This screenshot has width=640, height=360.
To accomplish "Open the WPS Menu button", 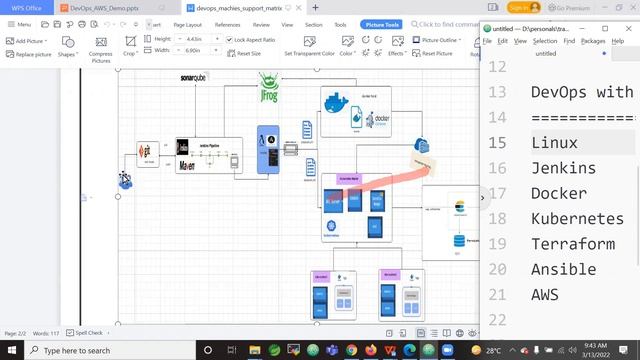I will tap(20, 24).
